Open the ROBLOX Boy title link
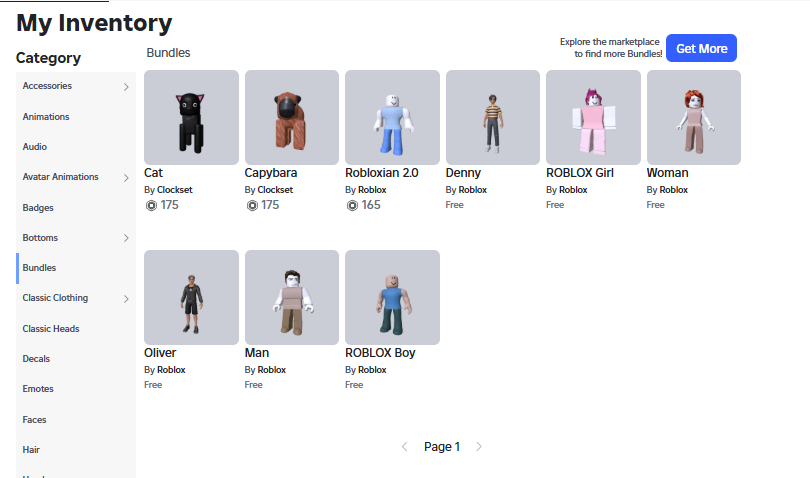This screenshot has width=810, height=478. coord(380,353)
